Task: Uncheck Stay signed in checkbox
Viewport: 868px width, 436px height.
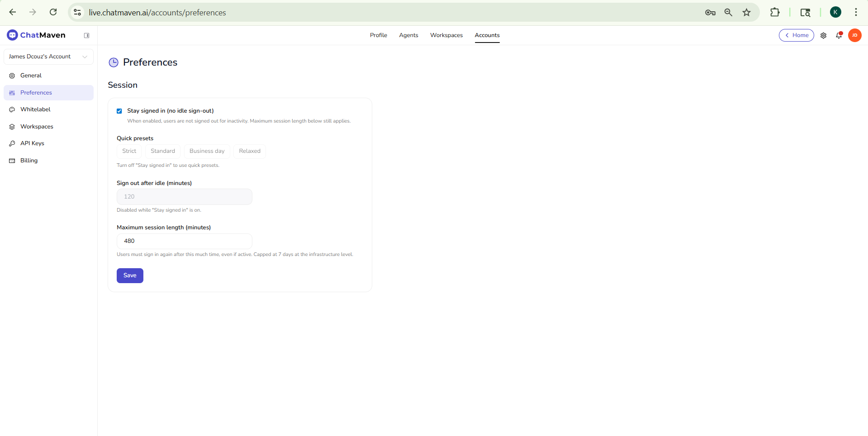Action: coord(119,111)
